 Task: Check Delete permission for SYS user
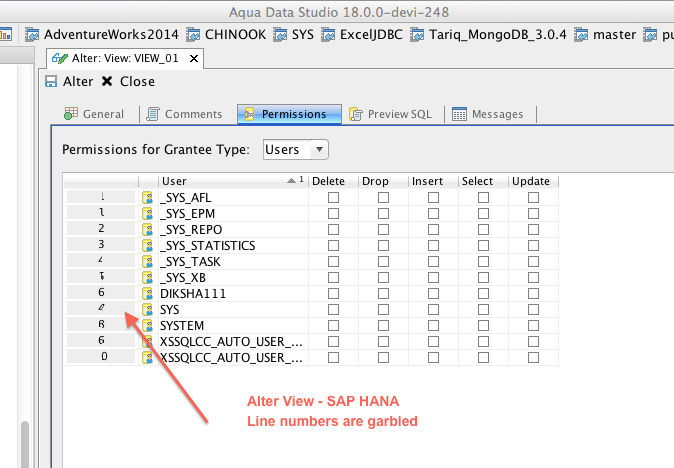tap(333, 309)
